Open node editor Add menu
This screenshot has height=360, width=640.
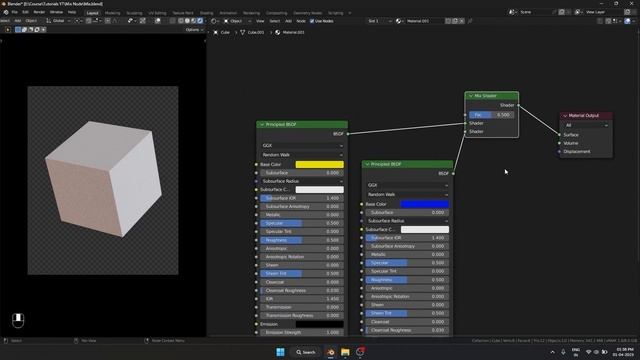pos(288,21)
